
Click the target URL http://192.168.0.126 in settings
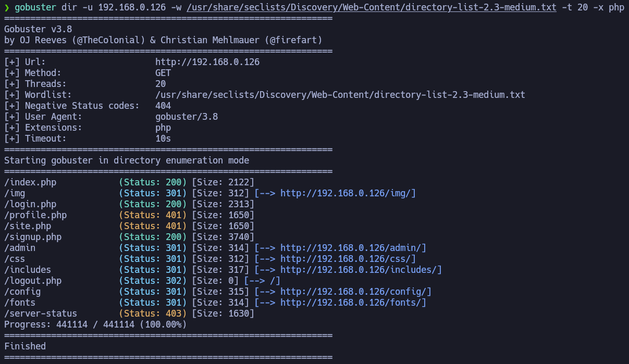pos(207,62)
